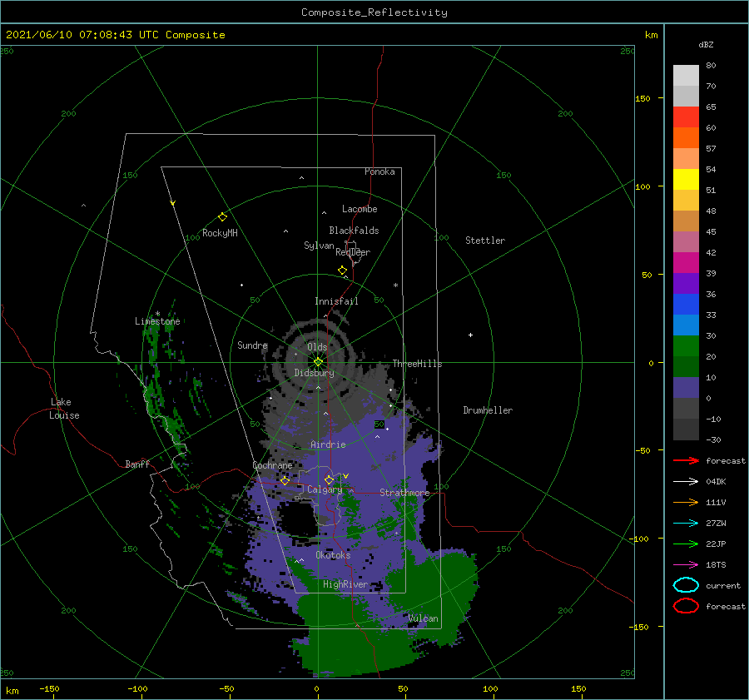Click the cyan 27ZW arrow legend icon
The width and height of the screenshot is (749, 700).
coord(686,524)
